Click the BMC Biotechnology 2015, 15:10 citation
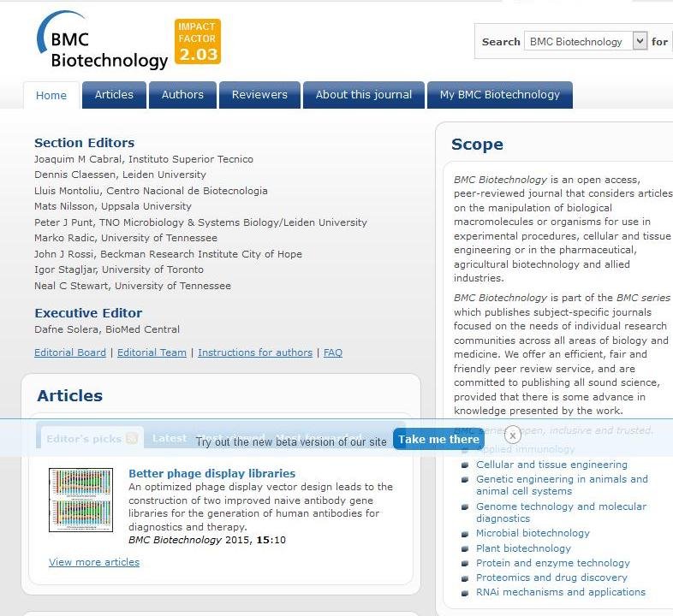This screenshot has height=616, width=673. pyautogui.click(x=207, y=540)
